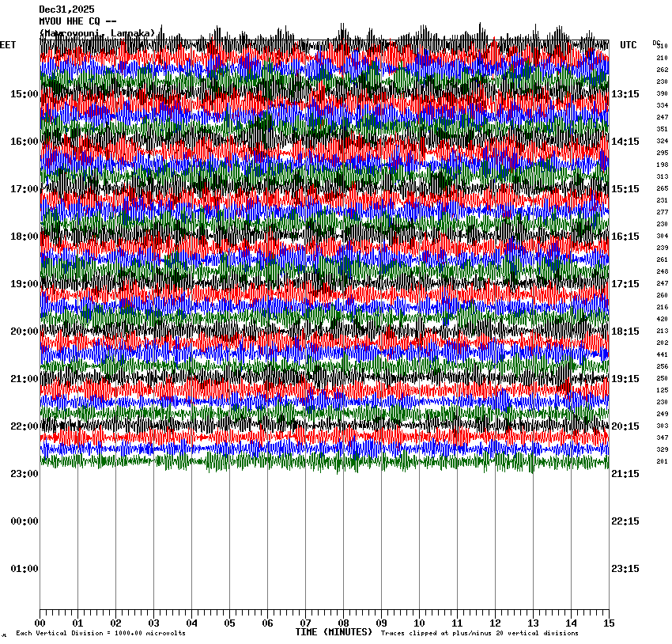Click minute 08 on the time axis

pyautogui.click(x=343, y=623)
